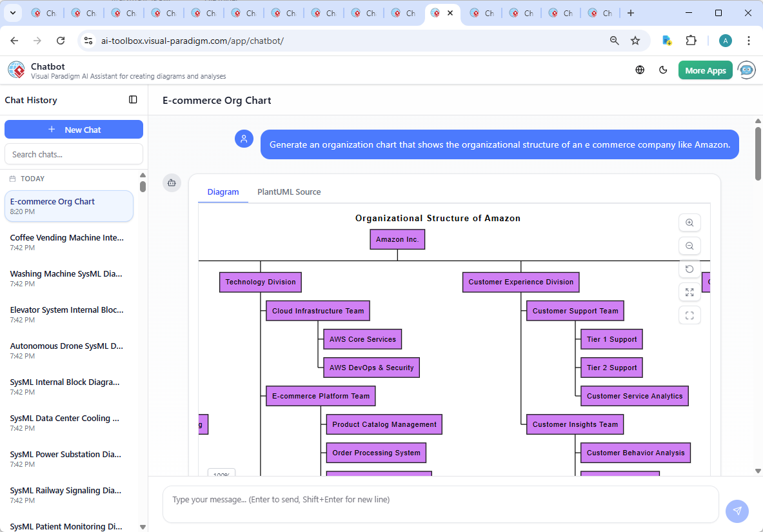Viewport: 763px width, 532px height.
Task: Open More Apps
Action: click(705, 70)
